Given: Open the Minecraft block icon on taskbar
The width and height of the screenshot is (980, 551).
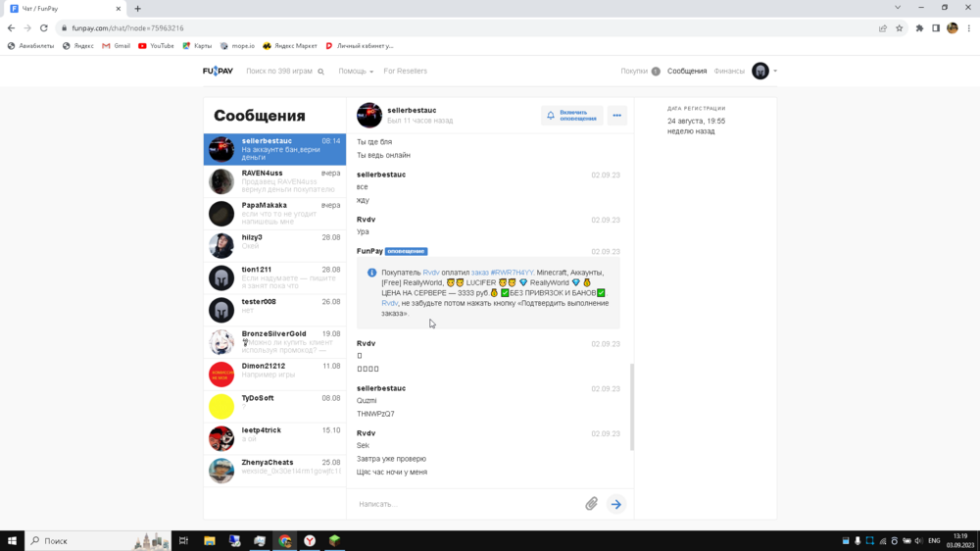Looking at the screenshot, I should coord(335,540).
